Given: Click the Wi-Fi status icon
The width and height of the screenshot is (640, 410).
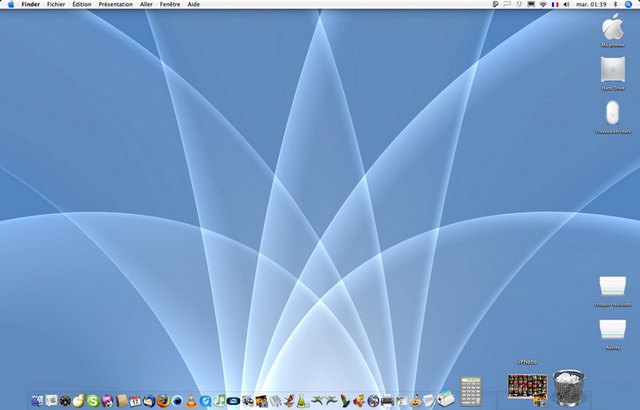Looking at the screenshot, I should point(543,4).
